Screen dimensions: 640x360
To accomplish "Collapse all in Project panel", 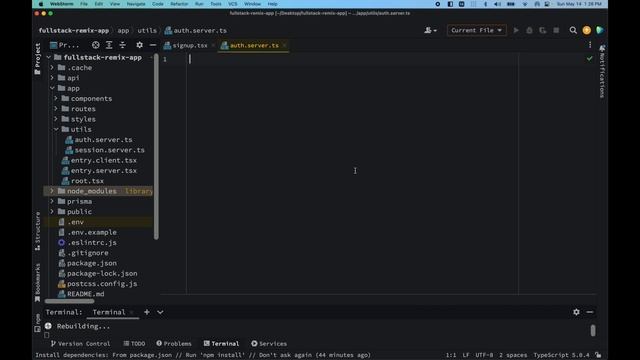I will pyautogui.click(x=122, y=45).
